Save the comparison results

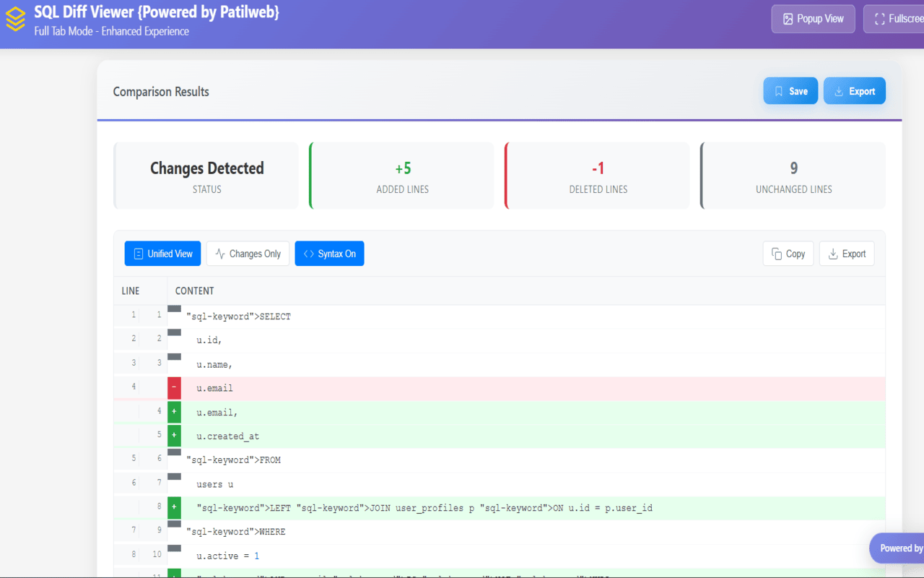(790, 91)
